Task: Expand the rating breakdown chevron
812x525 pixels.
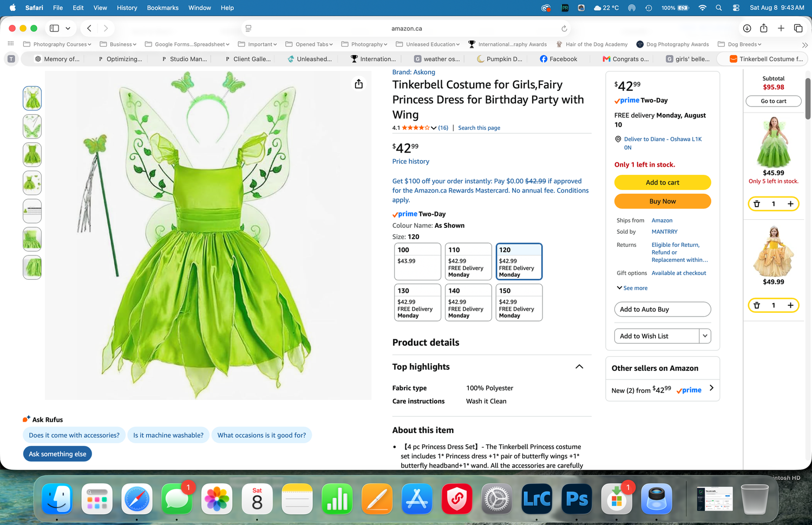Action: point(434,128)
